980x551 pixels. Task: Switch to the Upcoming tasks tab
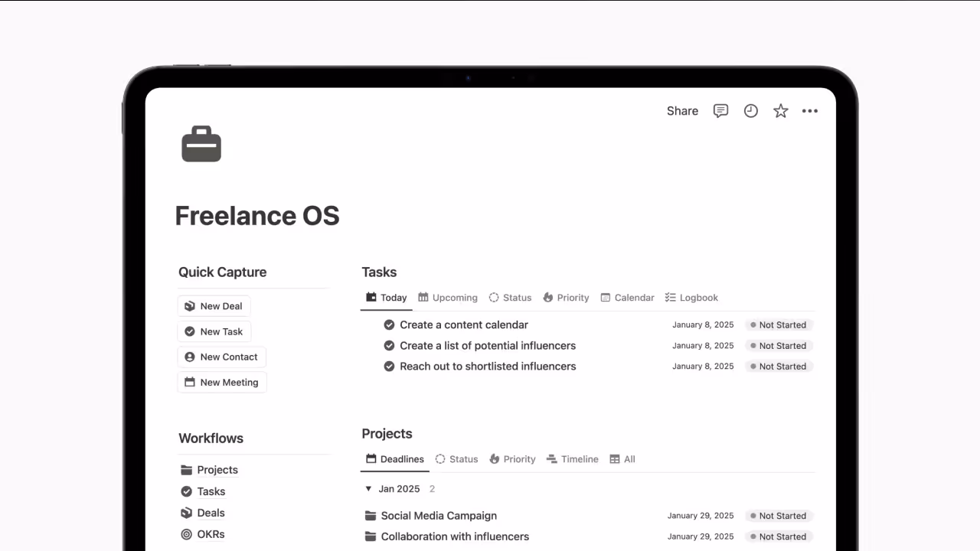pos(448,298)
